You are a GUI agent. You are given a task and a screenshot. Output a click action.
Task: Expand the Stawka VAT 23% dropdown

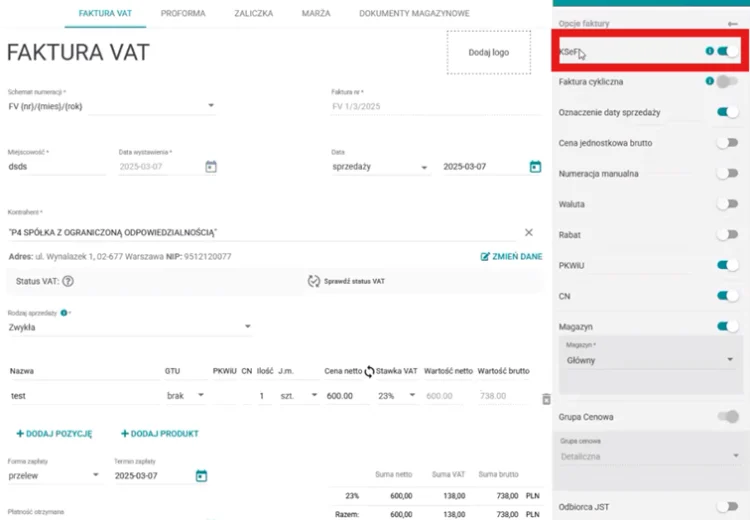point(411,396)
